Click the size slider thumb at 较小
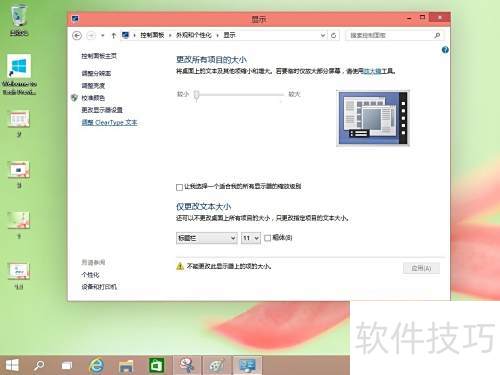This screenshot has width=500, height=375. pos(197,95)
